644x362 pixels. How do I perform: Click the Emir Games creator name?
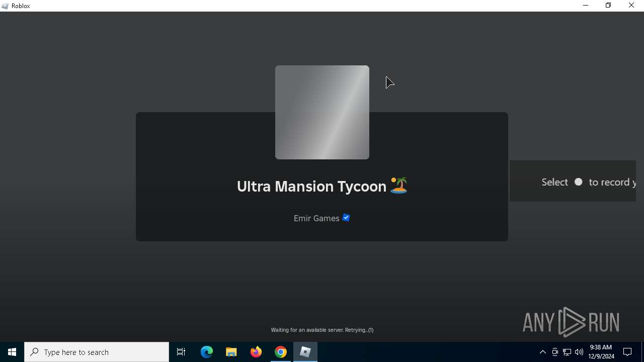coord(316,218)
